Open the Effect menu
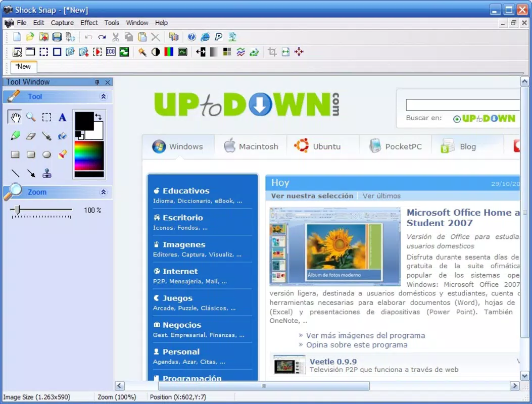Screen dimensions: 532x404 pos(89,23)
